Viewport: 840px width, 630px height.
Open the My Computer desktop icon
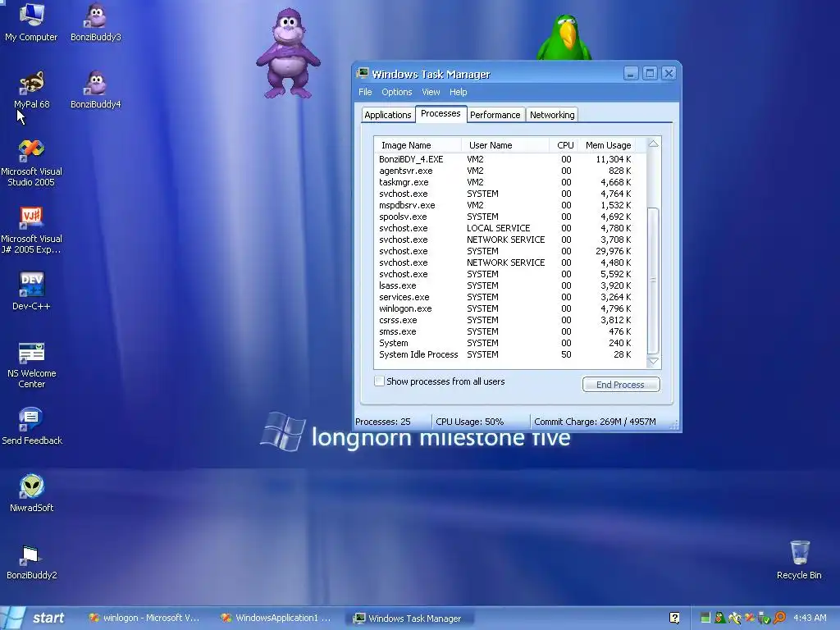(31, 21)
